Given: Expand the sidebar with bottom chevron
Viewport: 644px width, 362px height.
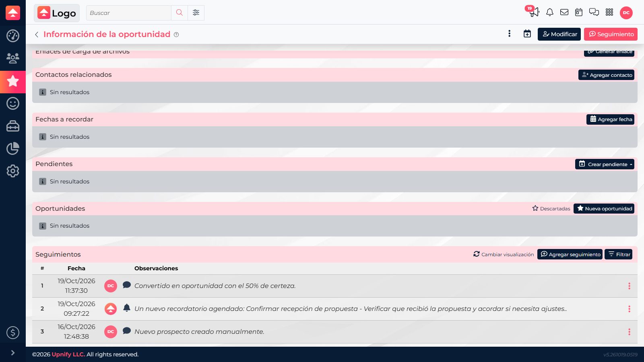Looking at the screenshot, I should [13, 353].
